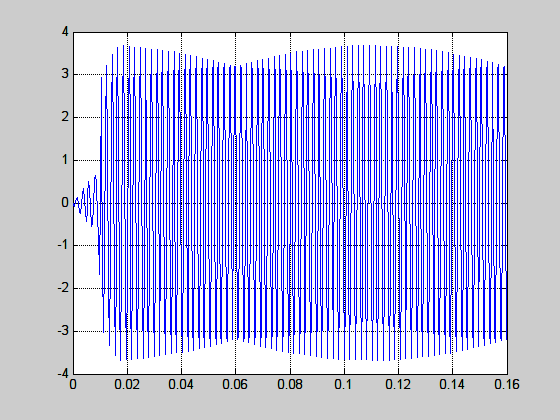This screenshot has height=420, width=560.
Task: Click the y-axis zero label
Action: pyautogui.click(x=65, y=203)
